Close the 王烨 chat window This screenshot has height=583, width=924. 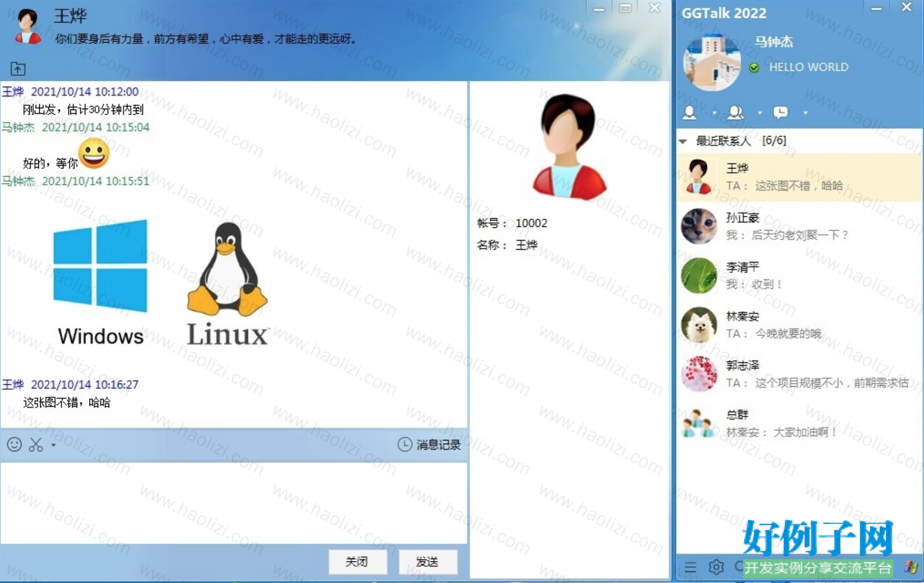[x=654, y=8]
